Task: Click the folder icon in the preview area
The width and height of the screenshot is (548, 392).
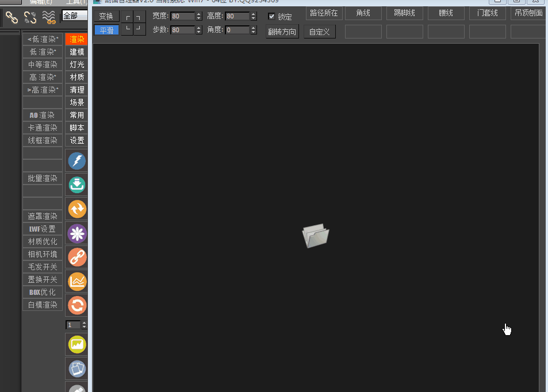Action: point(316,236)
